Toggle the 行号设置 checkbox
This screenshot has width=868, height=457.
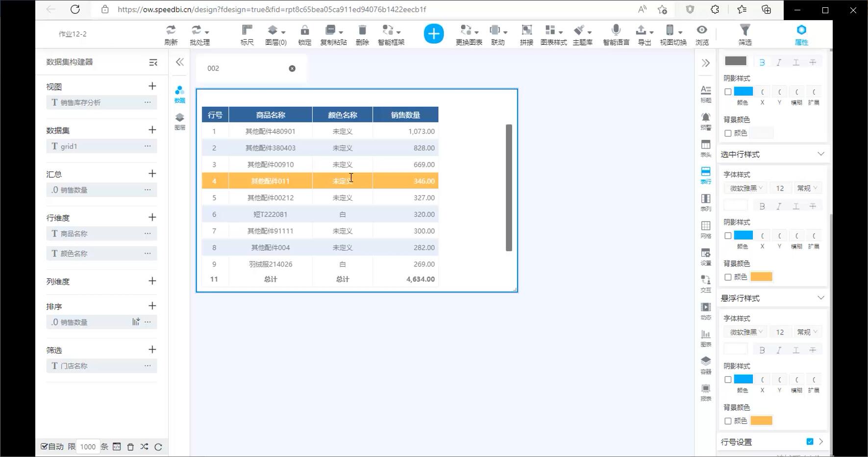point(810,442)
